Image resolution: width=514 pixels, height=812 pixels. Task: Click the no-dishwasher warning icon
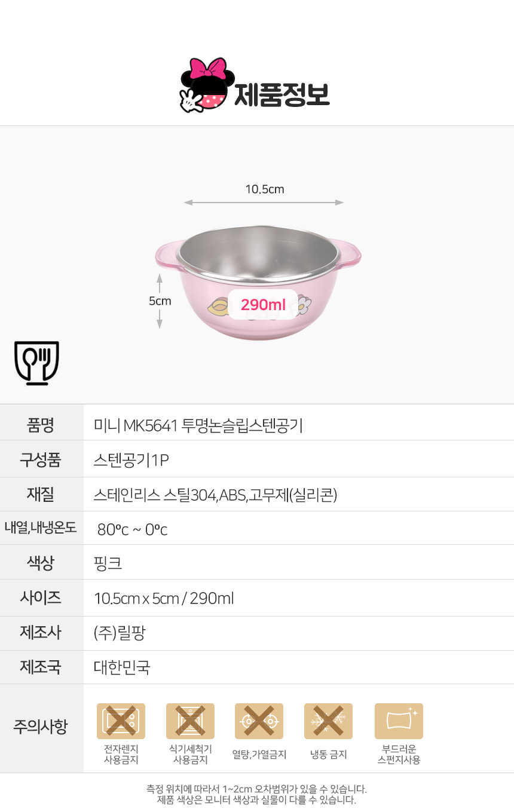pyautogui.click(x=190, y=721)
